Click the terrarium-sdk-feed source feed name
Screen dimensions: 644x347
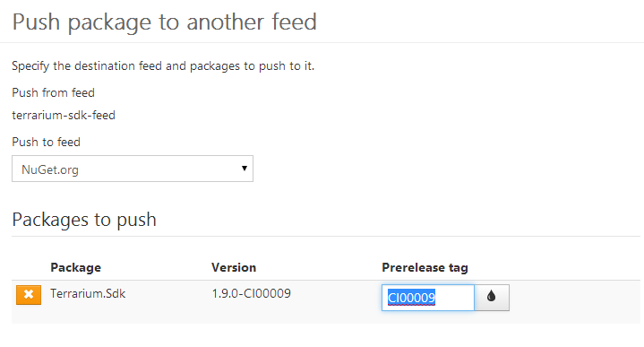point(64,115)
